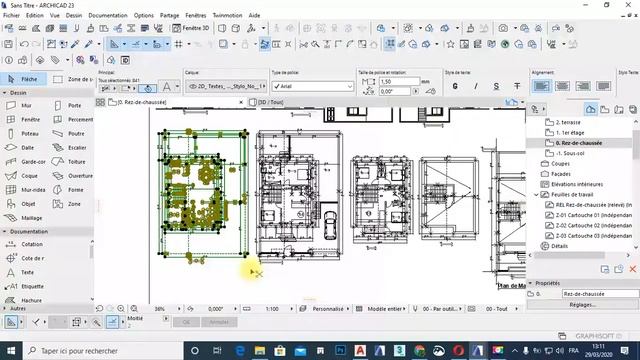Select the Poutre beam tool
640x360 pixels.
click(x=69, y=133)
